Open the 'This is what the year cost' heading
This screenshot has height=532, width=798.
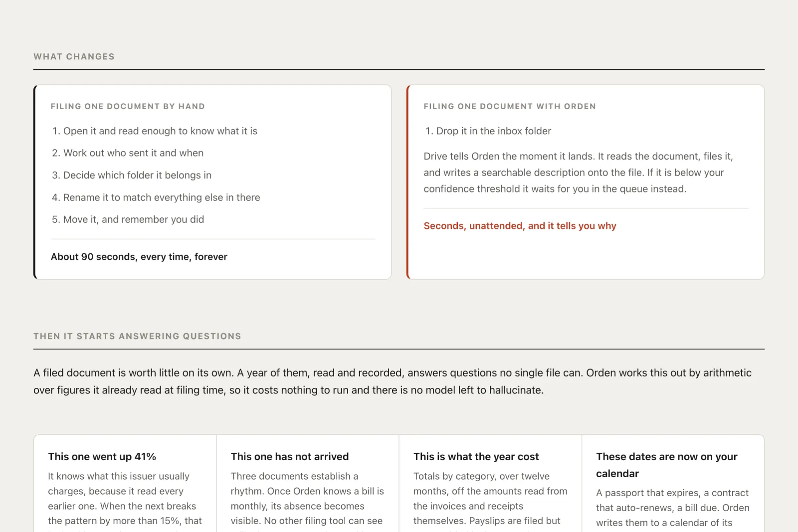point(476,457)
